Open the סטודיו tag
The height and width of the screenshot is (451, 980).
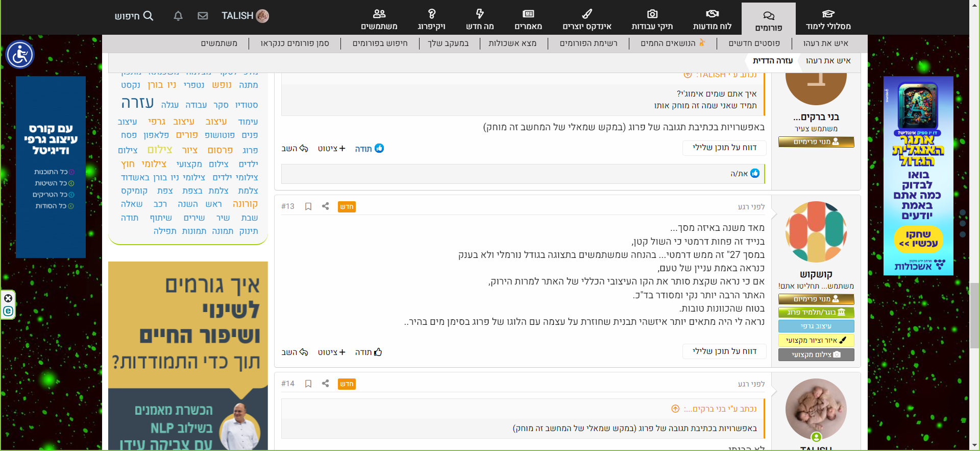click(247, 105)
